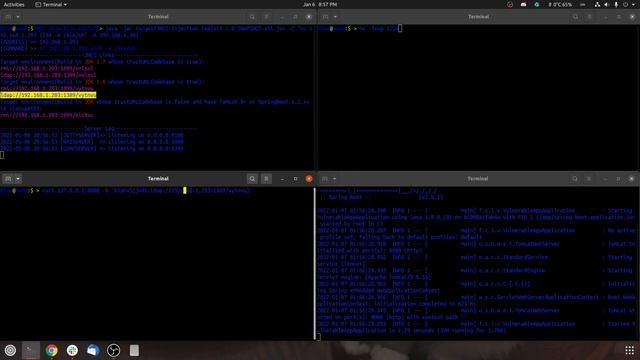The width and height of the screenshot is (640, 360).
Task: Open new tab in curl terminal window
Action: [x=8, y=179]
